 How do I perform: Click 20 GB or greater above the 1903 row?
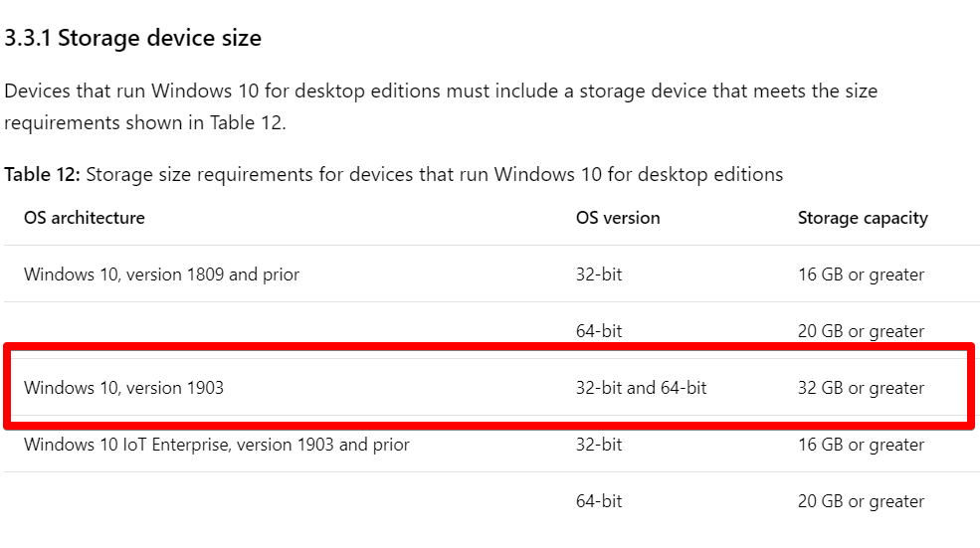tap(861, 330)
